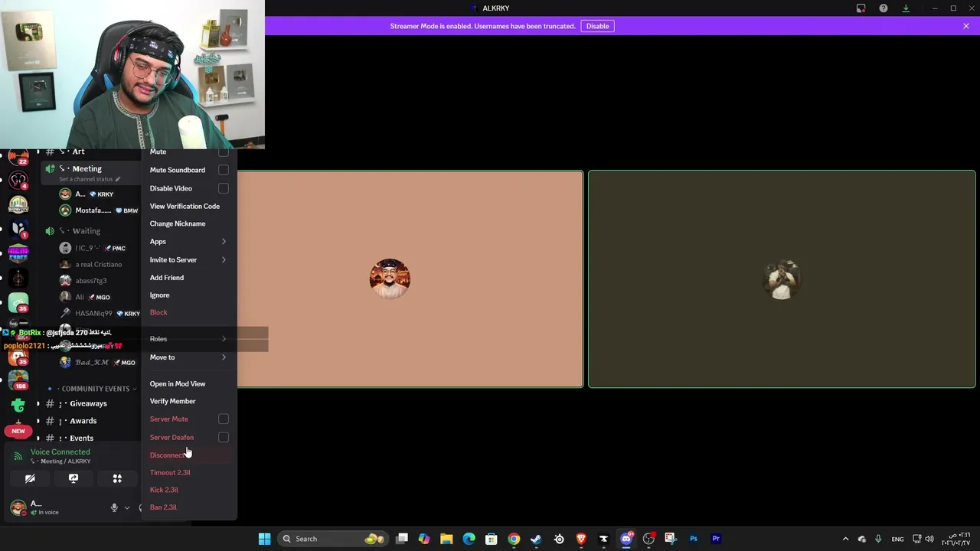This screenshot has width=980, height=551.
Task: Disable Streamer Mode from banner
Action: click(x=597, y=26)
